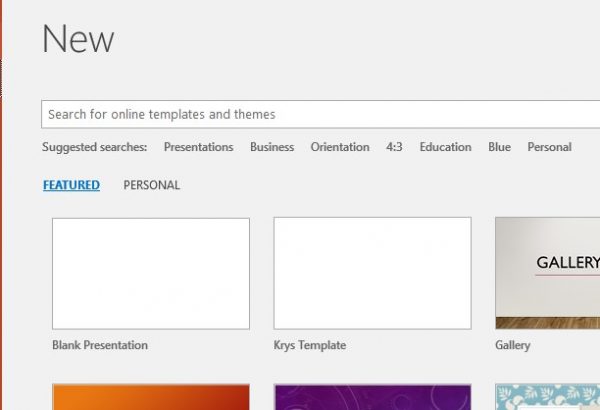Click the online templates search field

coord(321,114)
